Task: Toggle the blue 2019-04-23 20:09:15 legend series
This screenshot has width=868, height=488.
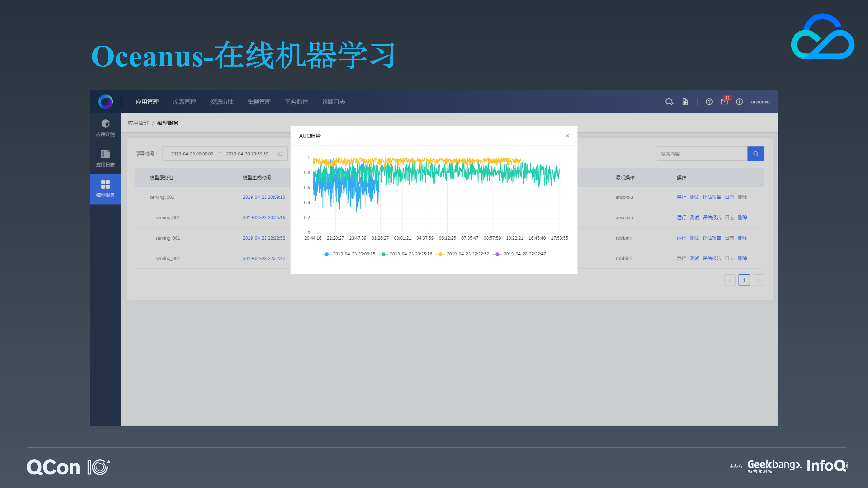Action: tap(349, 254)
